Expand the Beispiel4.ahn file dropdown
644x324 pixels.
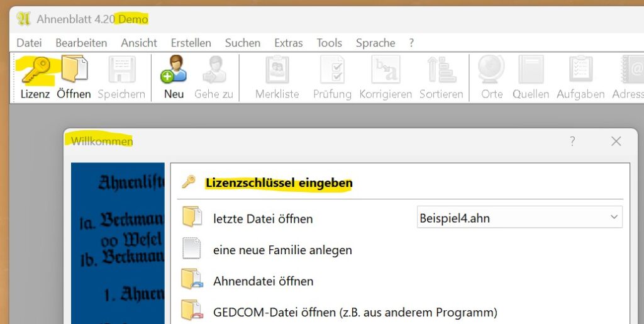(614, 217)
